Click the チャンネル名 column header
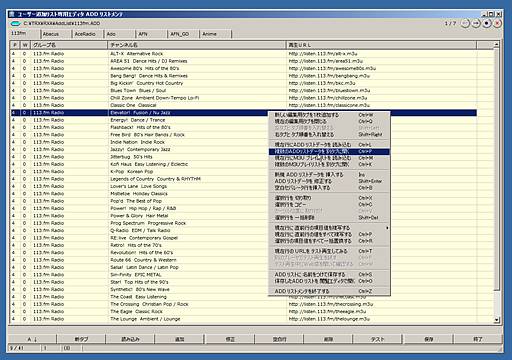512x360 pixels. coord(197,45)
